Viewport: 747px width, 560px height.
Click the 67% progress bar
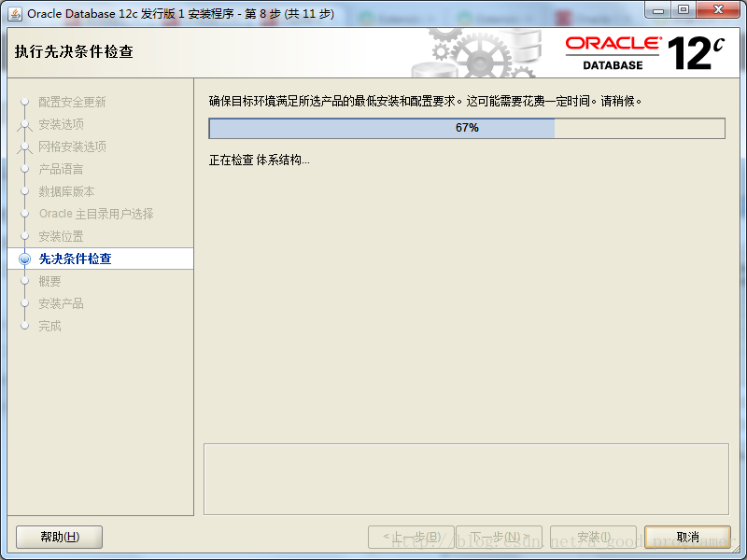pyautogui.click(x=467, y=128)
